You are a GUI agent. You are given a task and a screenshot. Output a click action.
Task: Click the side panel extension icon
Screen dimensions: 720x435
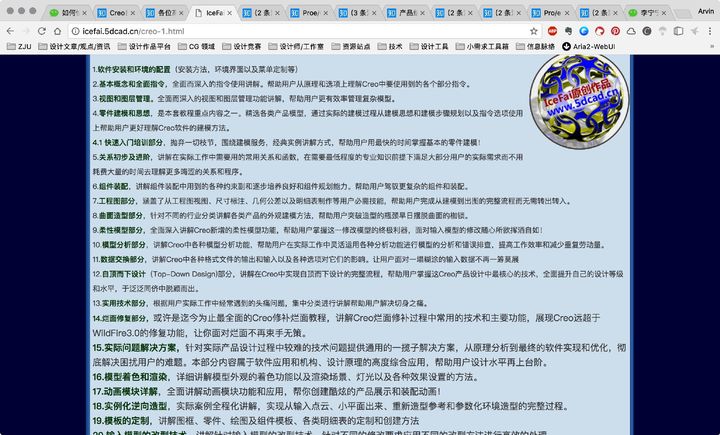(679, 31)
